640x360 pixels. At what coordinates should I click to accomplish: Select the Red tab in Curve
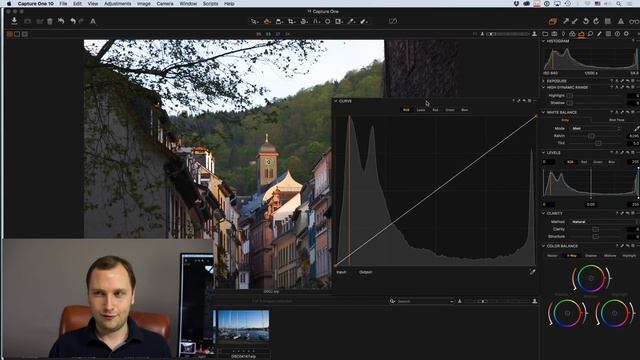coord(436,110)
